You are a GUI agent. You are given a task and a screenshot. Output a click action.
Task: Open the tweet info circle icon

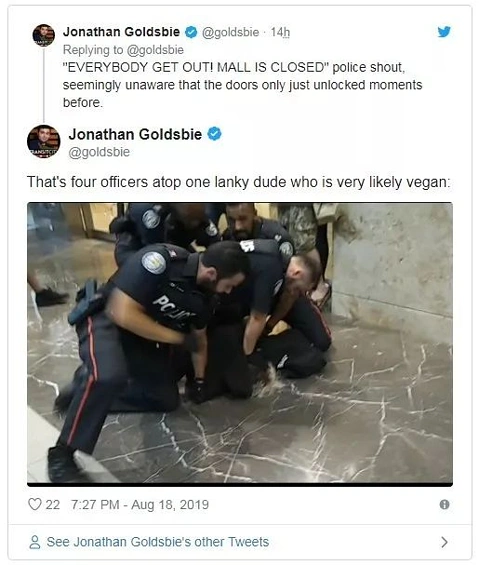pos(444,504)
